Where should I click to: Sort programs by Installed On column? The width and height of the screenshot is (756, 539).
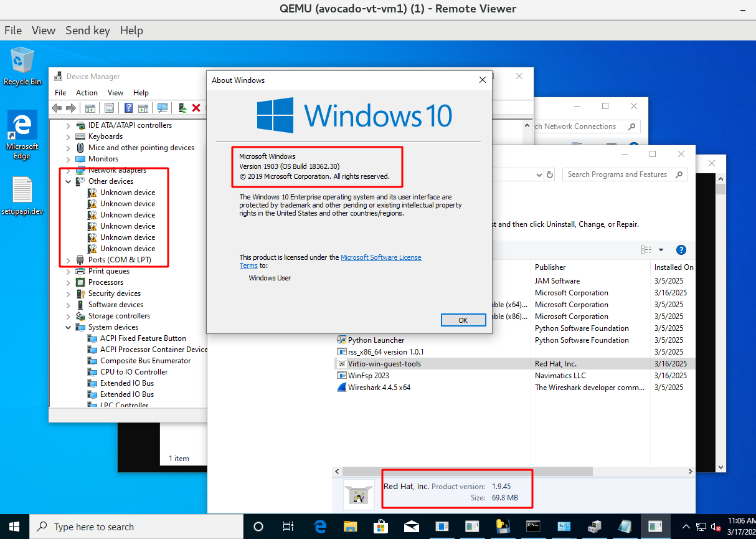(674, 267)
